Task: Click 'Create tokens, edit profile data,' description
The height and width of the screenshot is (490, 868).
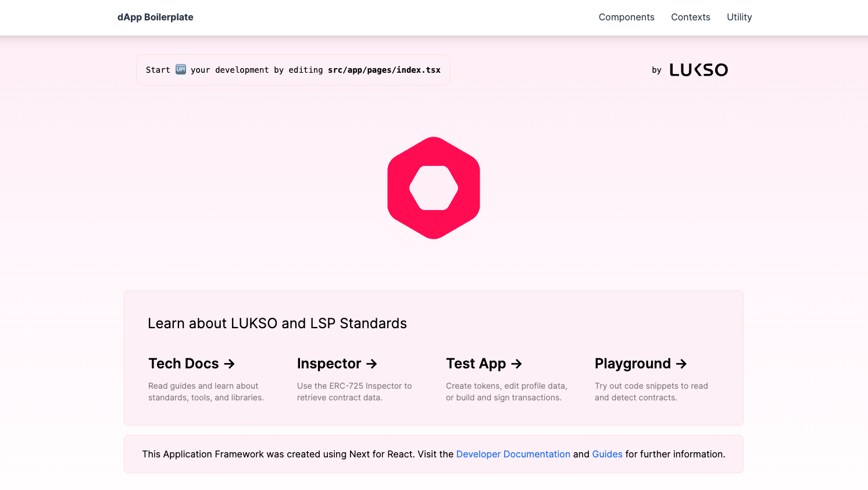Action: [x=506, y=386]
